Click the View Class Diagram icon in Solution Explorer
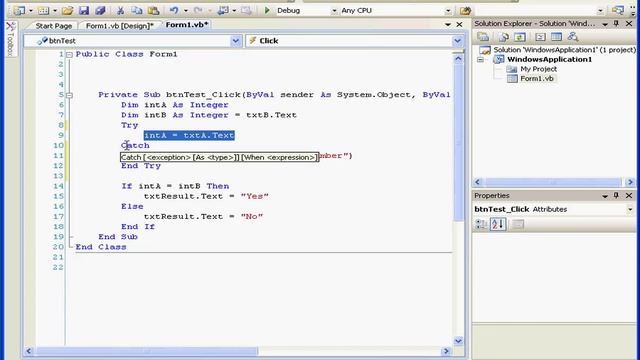The height and width of the screenshot is (360, 640). (573, 37)
